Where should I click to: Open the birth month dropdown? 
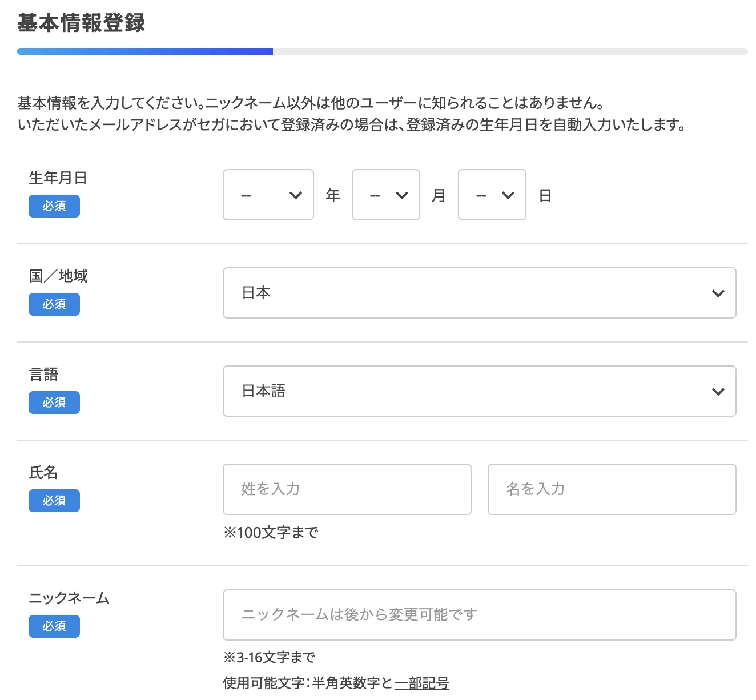(386, 195)
